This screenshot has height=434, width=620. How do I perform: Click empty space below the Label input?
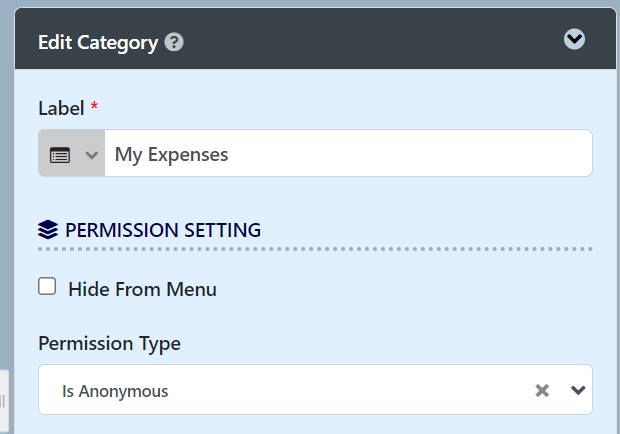click(315, 196)
